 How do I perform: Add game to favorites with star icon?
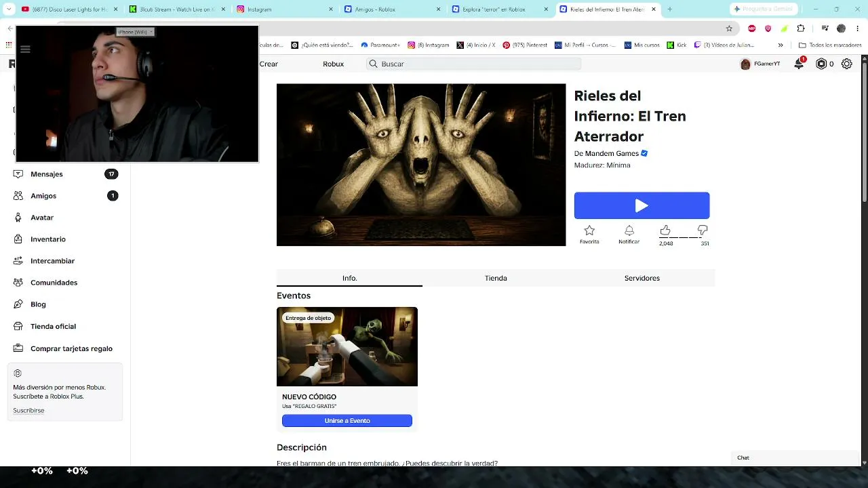point(589,230)
